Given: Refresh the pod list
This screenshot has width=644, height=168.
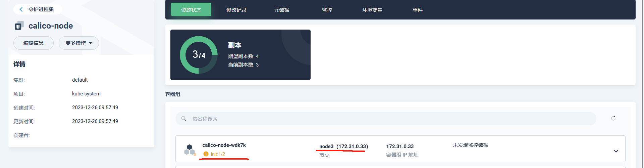Looking at the screenshot, I should tap(613, 118).
